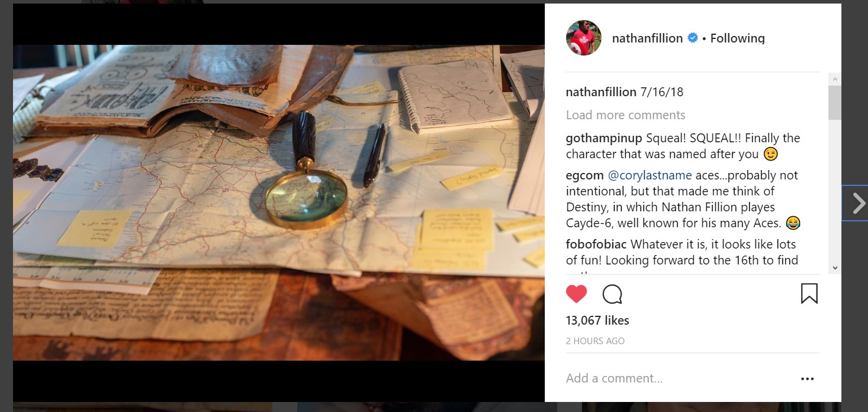Viewport: 868px width, 412px height.
Task: Click the comments scrollbar thumb
Action: [835, 102]
